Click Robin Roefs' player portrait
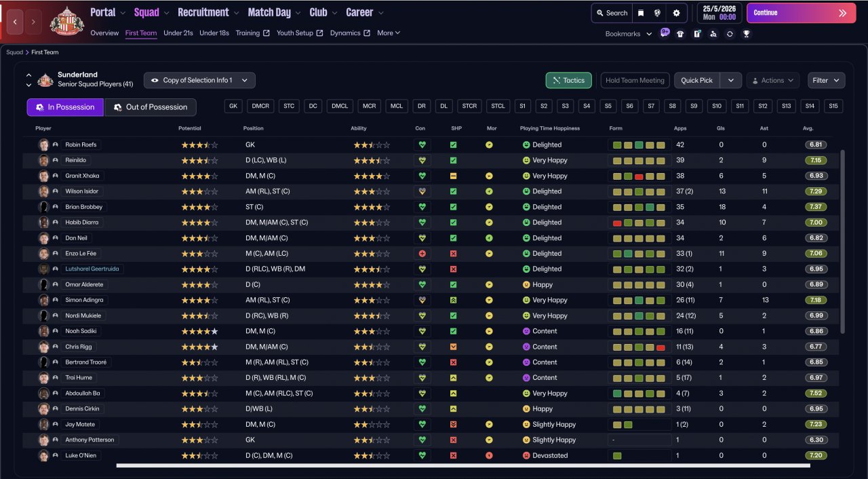 tap(44, 145)
